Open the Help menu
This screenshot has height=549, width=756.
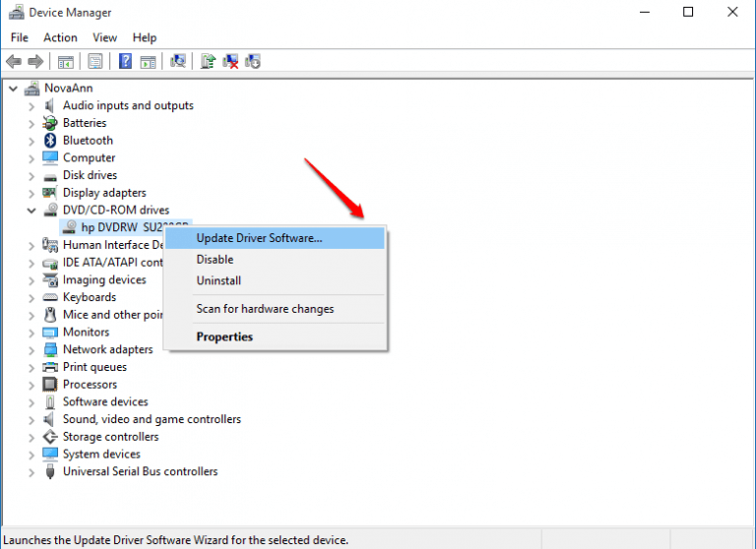(145, 37)
